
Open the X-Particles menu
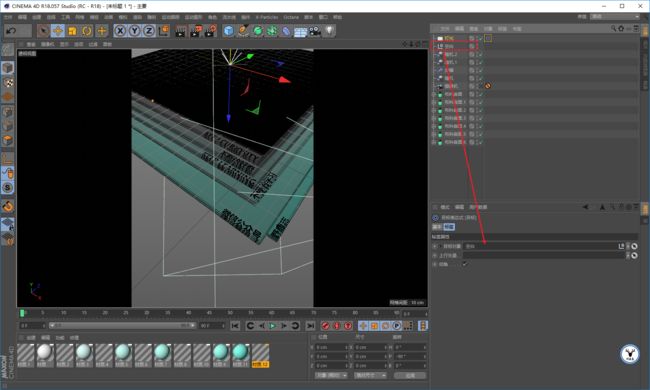pyautogui.click(x=267, y=17)
